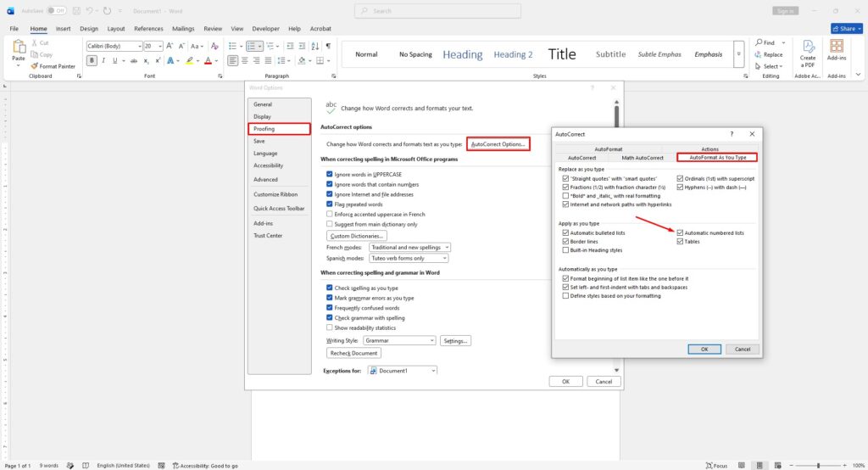Toggle Tables checkbox in AutoCorrect dialog
This screenshot has width=868, height=470.
(680, 242)
